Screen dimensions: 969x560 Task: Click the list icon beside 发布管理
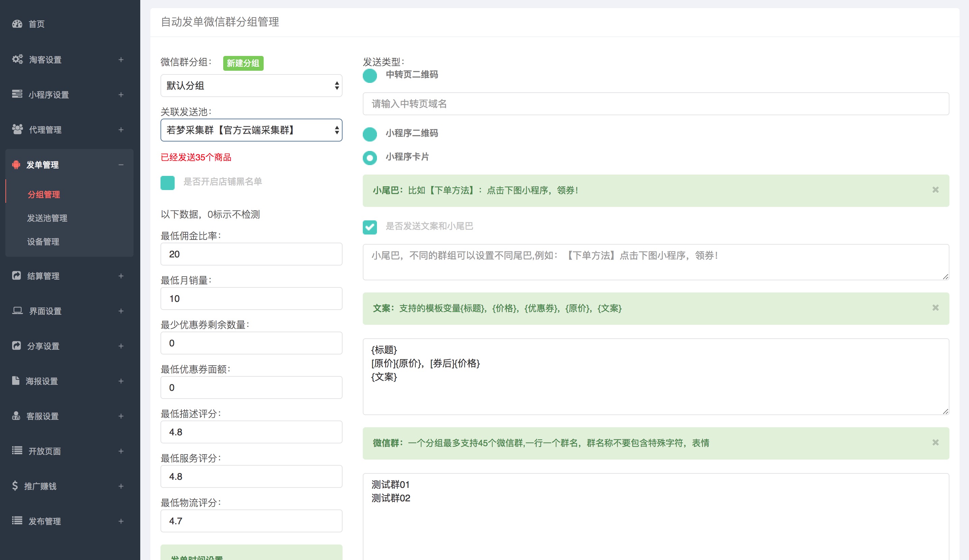coord(17,521)
